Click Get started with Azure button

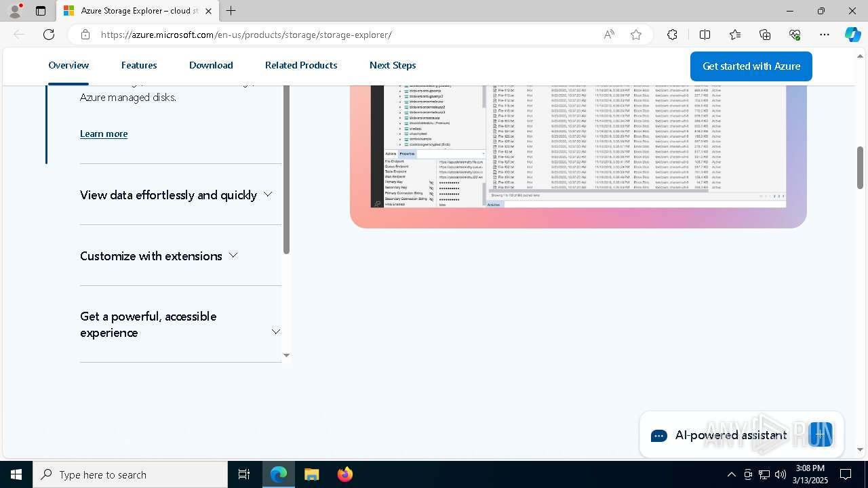pos(751,66)
